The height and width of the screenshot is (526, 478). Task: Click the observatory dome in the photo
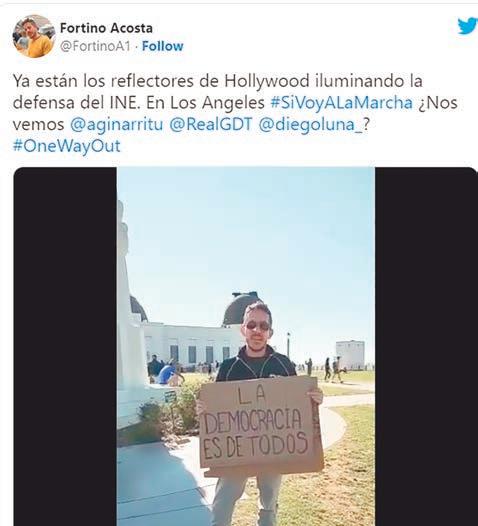pos(239,308)
